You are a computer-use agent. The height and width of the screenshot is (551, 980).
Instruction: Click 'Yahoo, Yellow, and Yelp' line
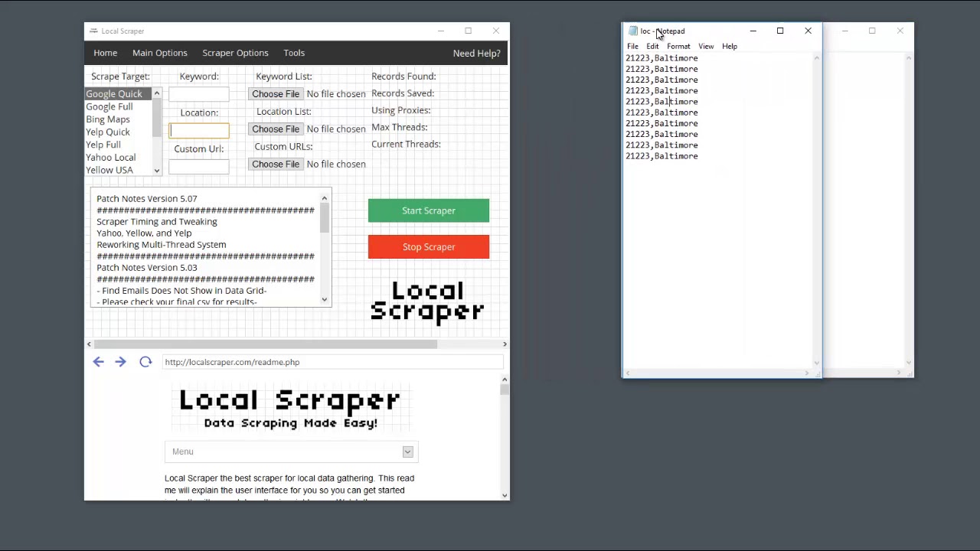tap(144, 233)
